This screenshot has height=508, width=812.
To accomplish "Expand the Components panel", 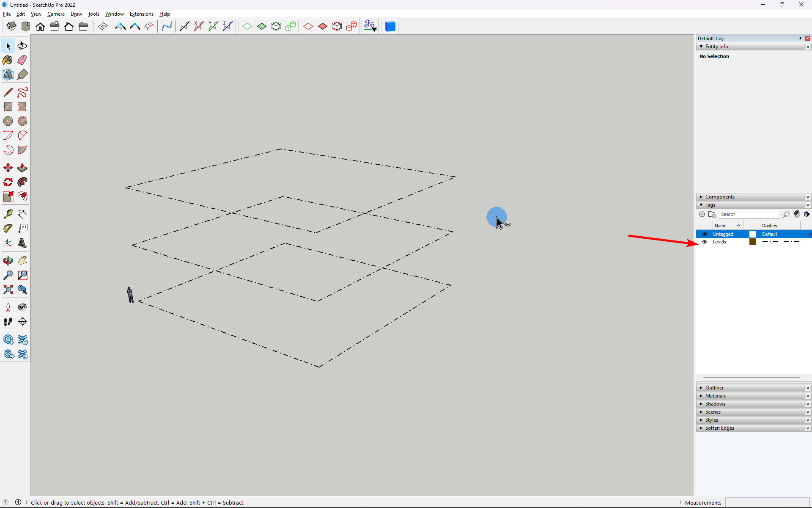I will pos(701,197).
